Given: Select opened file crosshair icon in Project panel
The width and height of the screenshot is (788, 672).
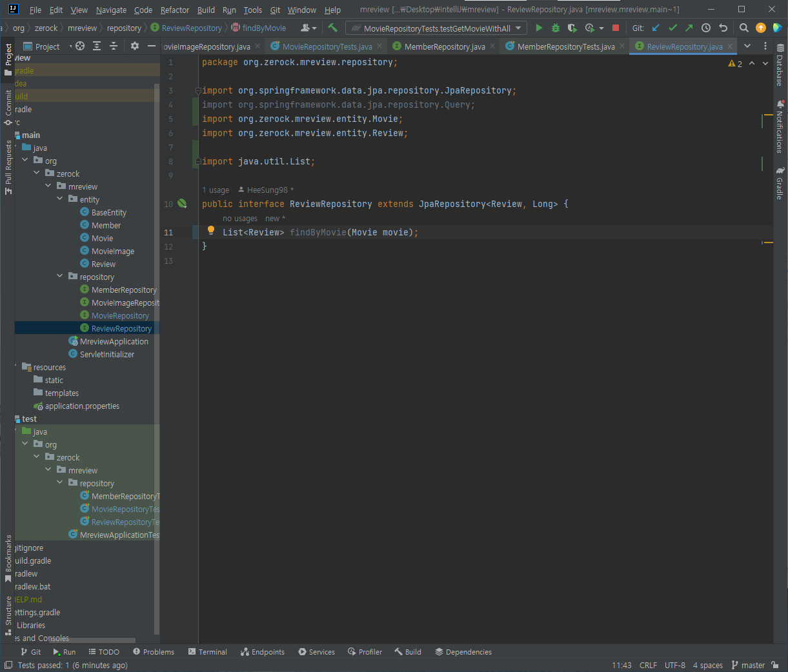Looking at the screenshot, I should (x=80, y=46).
